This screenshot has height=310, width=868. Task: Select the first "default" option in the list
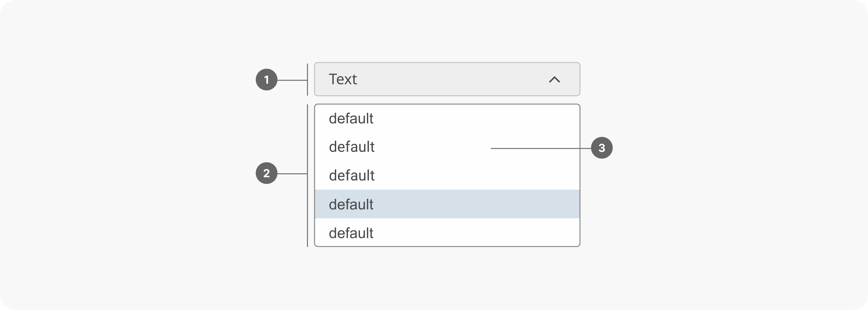447,118
